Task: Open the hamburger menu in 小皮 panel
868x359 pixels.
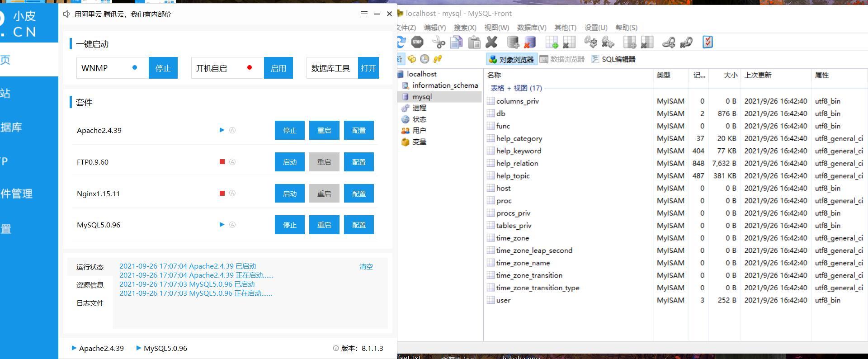Action: tap(364, 14)
